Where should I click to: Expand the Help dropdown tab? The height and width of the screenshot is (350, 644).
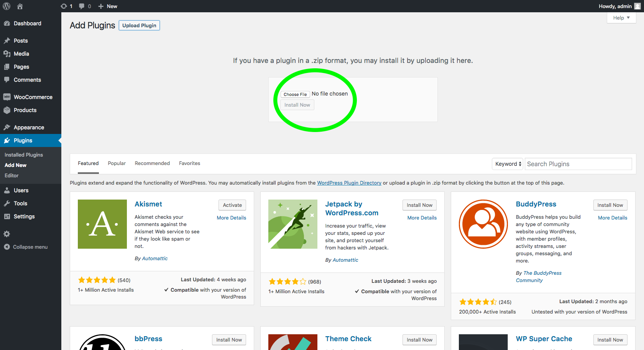pos(621,18)
